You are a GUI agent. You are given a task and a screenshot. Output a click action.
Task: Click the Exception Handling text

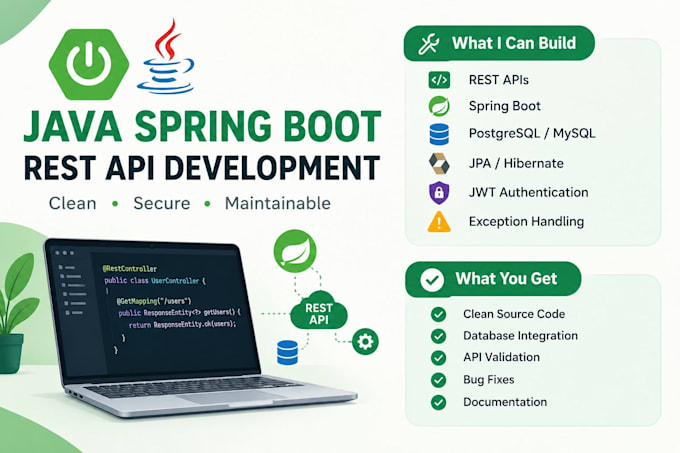click(x=526, y=222)
